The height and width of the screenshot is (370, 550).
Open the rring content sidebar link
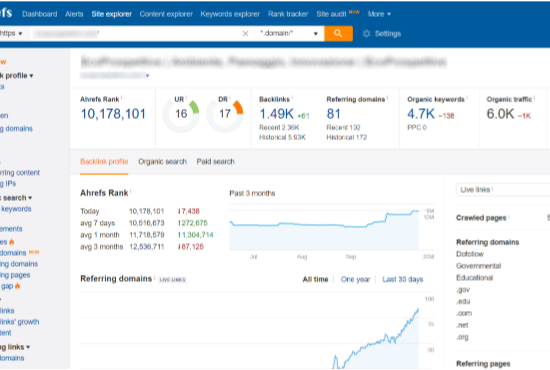(20, 173)
